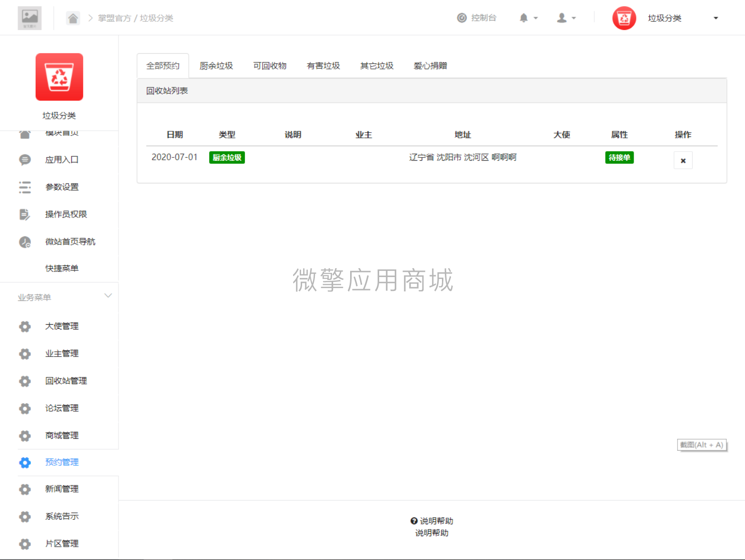Click the 2020-07-01 date cell
This screenshot has height=560, width=745.
click(x=175, y=157)
